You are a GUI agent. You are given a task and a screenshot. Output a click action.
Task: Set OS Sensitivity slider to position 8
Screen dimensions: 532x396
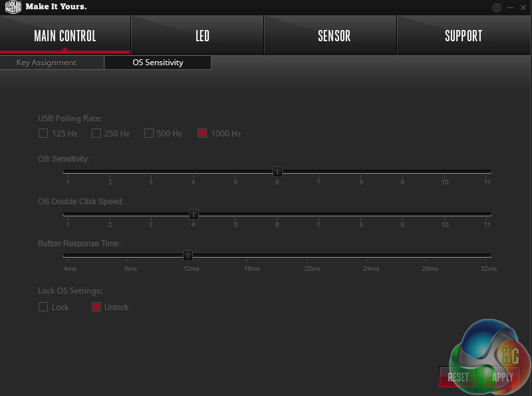360,172
